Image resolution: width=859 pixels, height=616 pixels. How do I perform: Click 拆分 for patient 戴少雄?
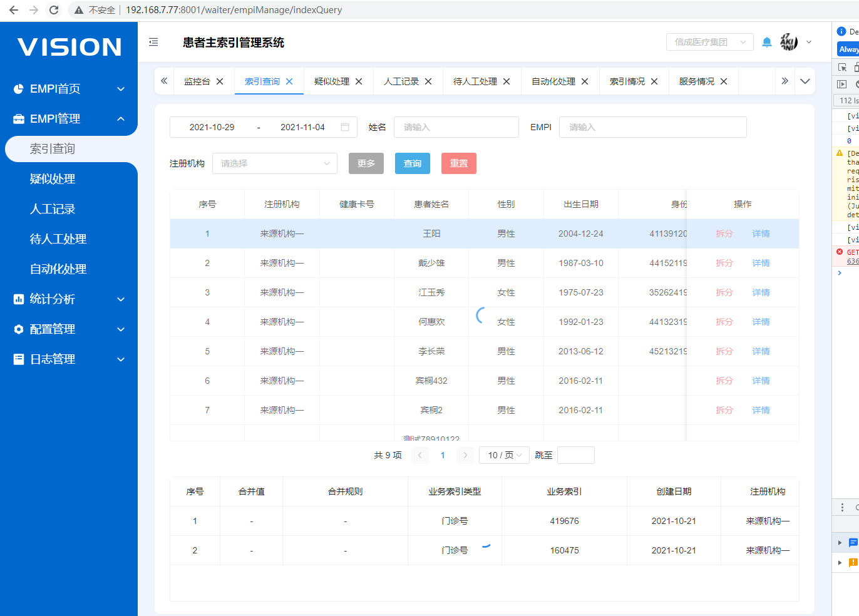point(724,263)
